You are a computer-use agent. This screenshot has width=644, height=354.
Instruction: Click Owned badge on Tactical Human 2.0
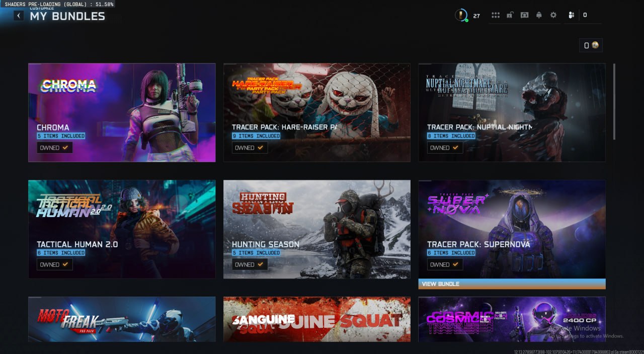(54, 265)
